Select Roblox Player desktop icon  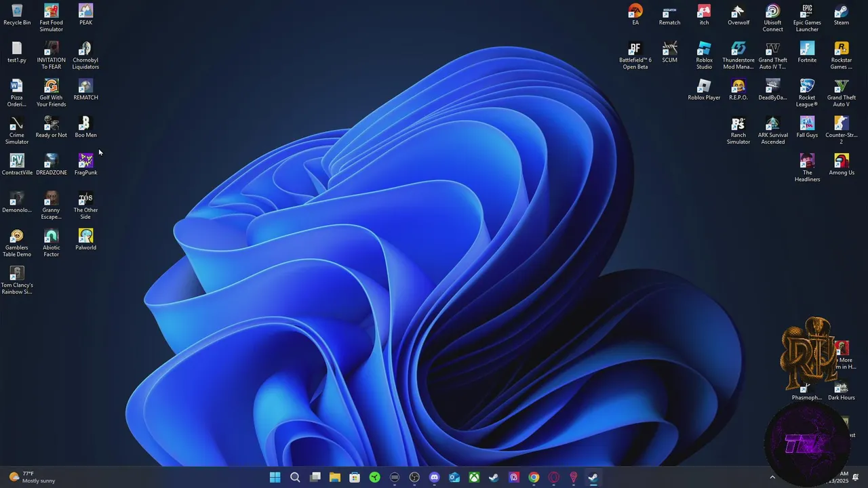coord(705,89)
